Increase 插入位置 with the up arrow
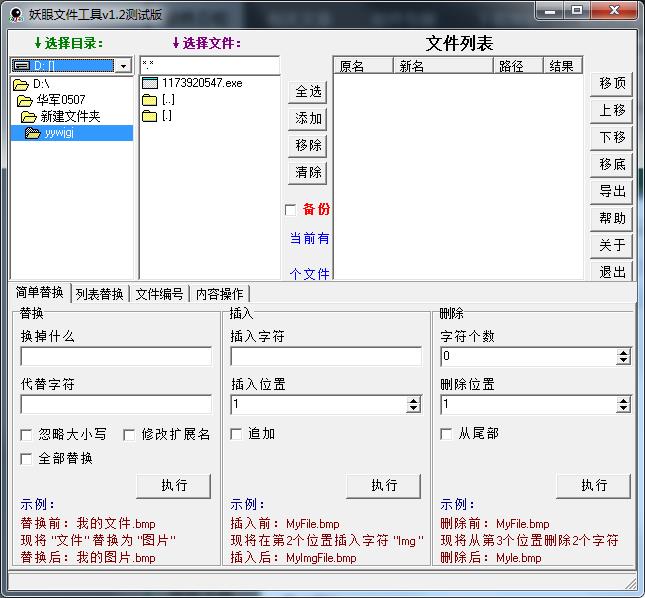 (413, 401)
